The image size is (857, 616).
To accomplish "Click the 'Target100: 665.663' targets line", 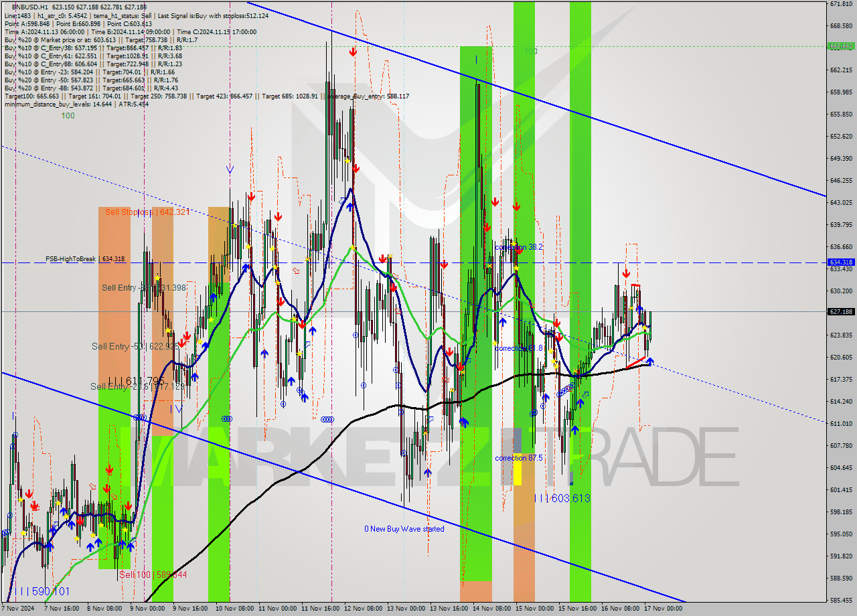I will pos(206,96).
